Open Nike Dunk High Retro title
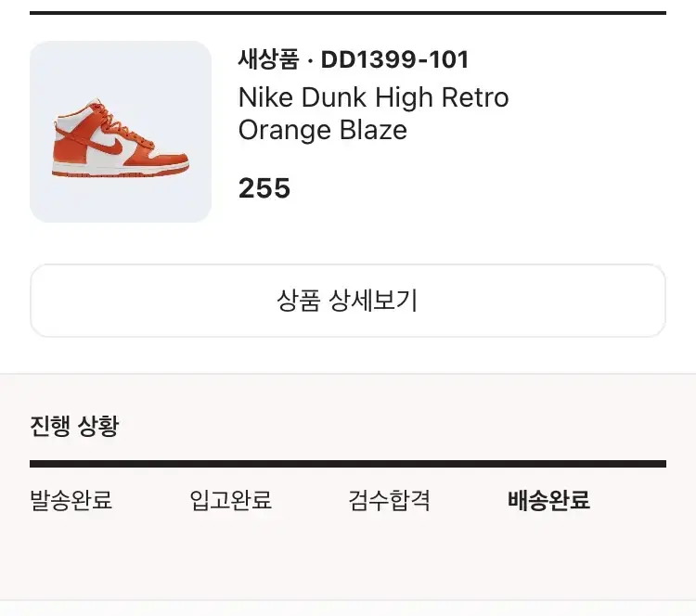The image size is (696, 616). point(373,97)
